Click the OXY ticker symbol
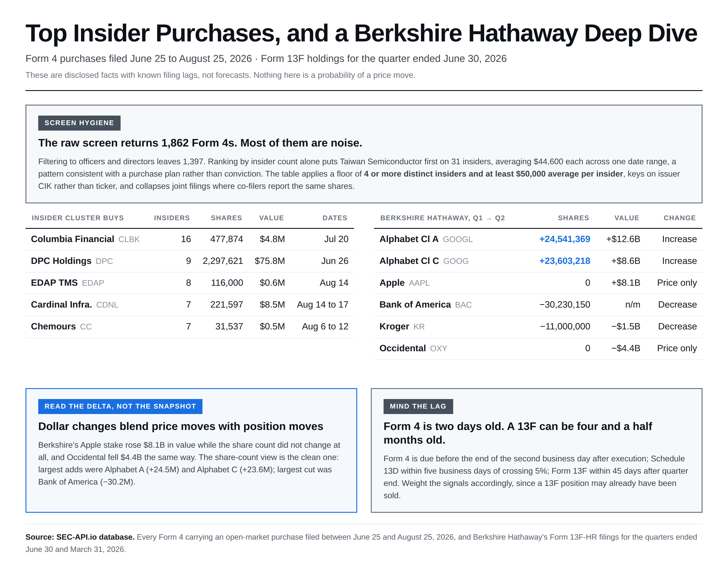Viewport: 728px width, 571px height. pyautogui.click(x=439, y=349)
